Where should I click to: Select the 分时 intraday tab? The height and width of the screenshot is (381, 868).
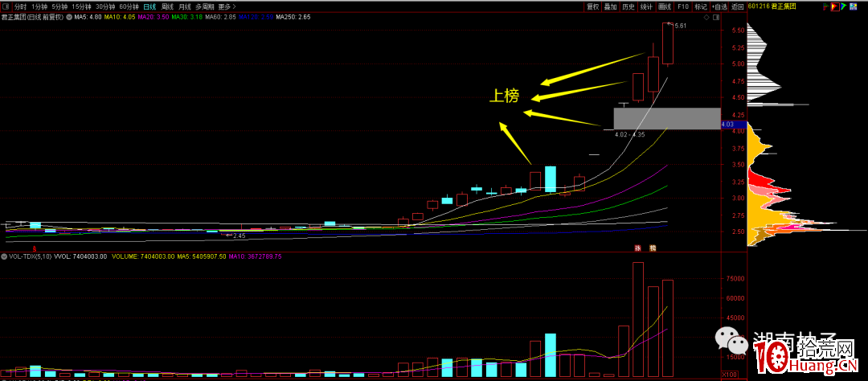tap(20, 6)
